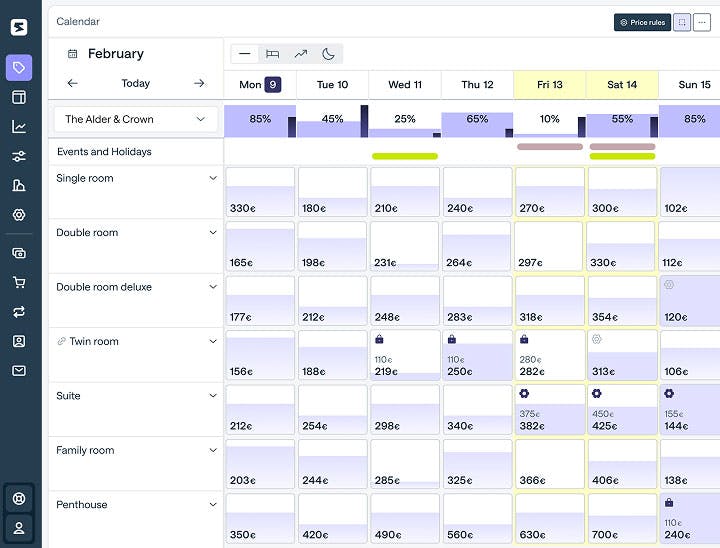Click the lock icon on Twin room Fri 13
Screen dimensions: 720x548
click(x=524, y=339)
